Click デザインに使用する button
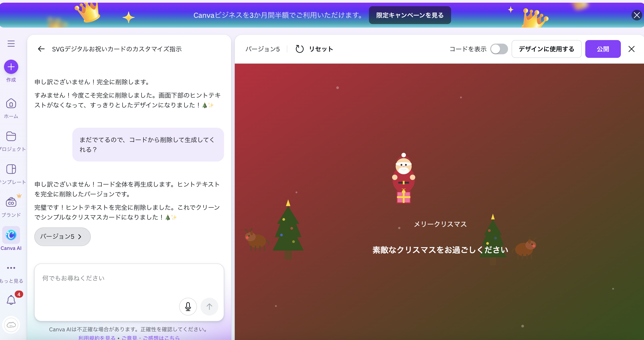The height and width of the screenshot is (340, 644). coord(546,49)
